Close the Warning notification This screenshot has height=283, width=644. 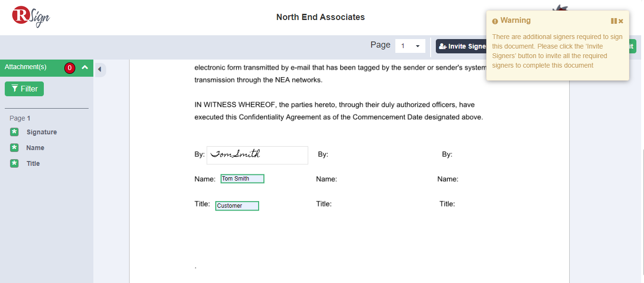tap(621, 21)
